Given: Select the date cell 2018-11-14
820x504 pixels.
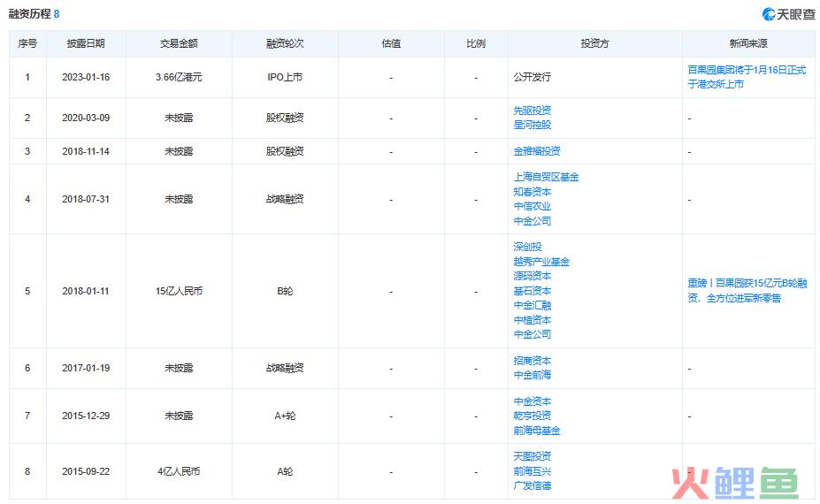Looking at the screenshot, I should tap(86, 151).
